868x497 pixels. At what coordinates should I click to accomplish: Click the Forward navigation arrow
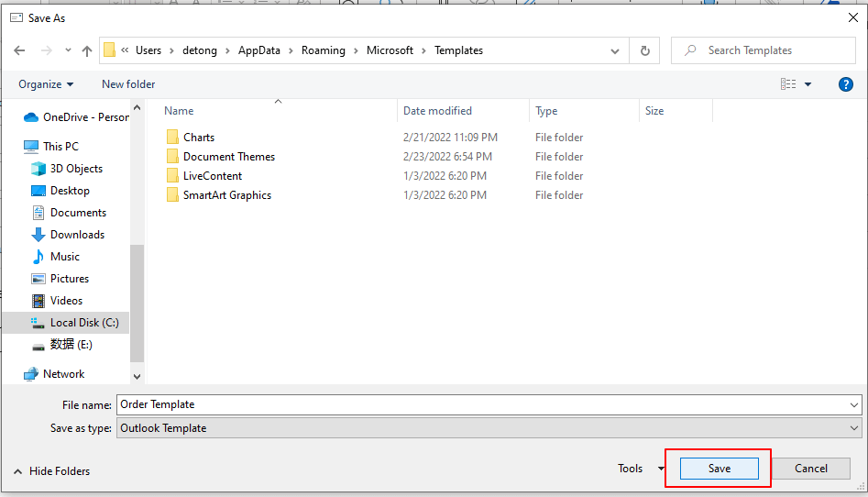click(x=47, y=50)
